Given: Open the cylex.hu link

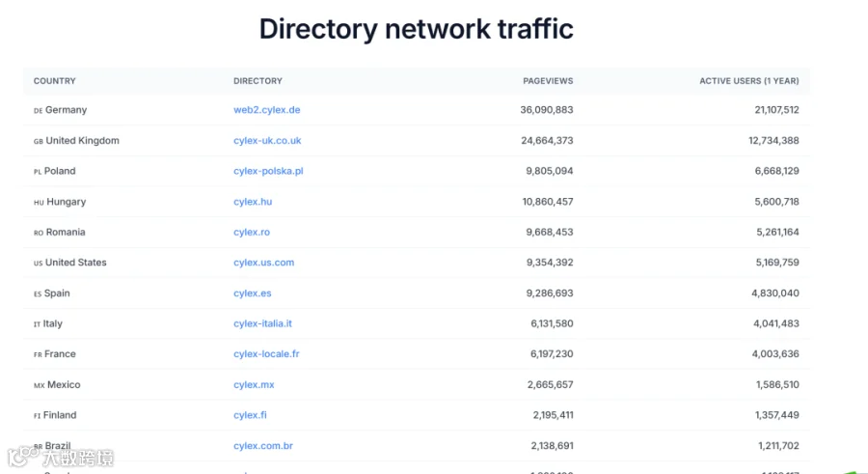Looking at the screenshot, I should click(253, 201).
